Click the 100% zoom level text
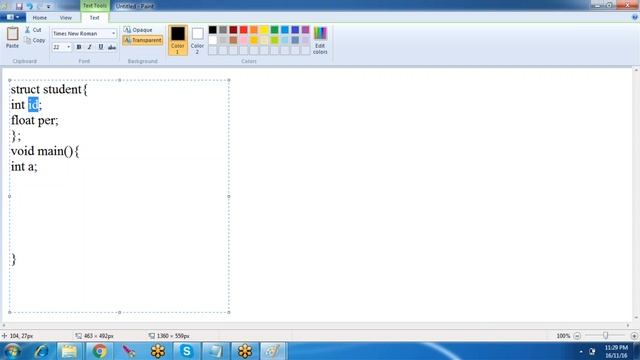This screenshot has width=640, height=360. [x=563, y=336]
